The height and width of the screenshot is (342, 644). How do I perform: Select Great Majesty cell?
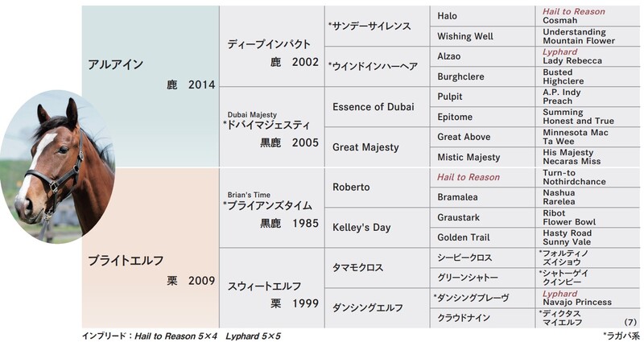coord(377,147)
